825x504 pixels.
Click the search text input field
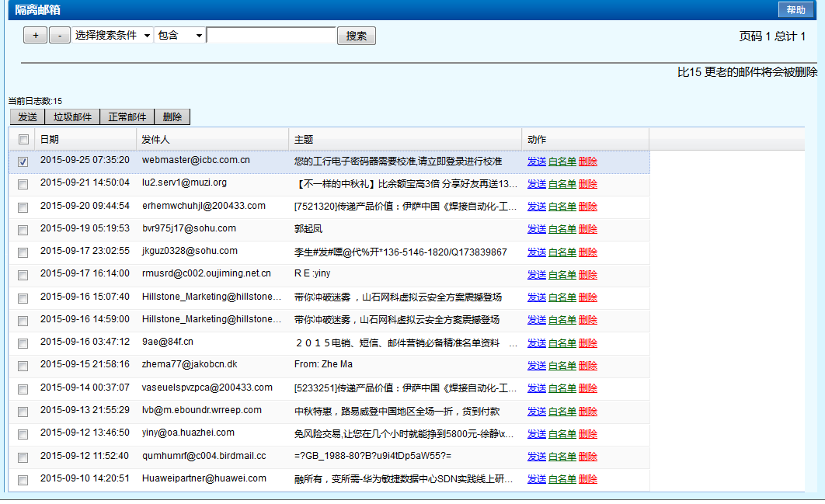pos(271,36)
